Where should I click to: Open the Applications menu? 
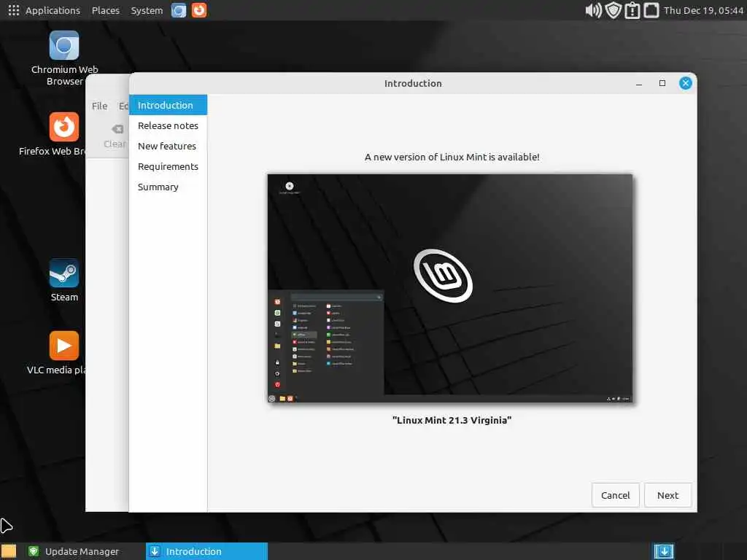point(53,10)
